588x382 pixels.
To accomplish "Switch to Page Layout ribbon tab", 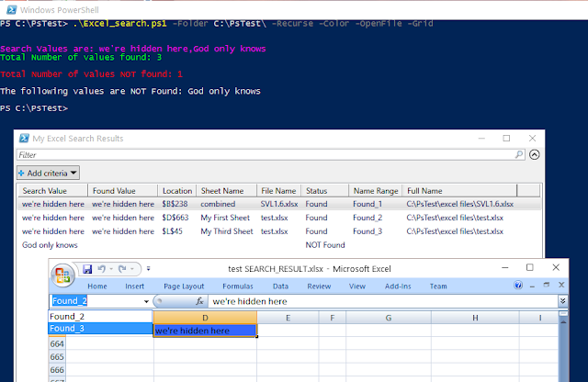I will tap(184, 286).
